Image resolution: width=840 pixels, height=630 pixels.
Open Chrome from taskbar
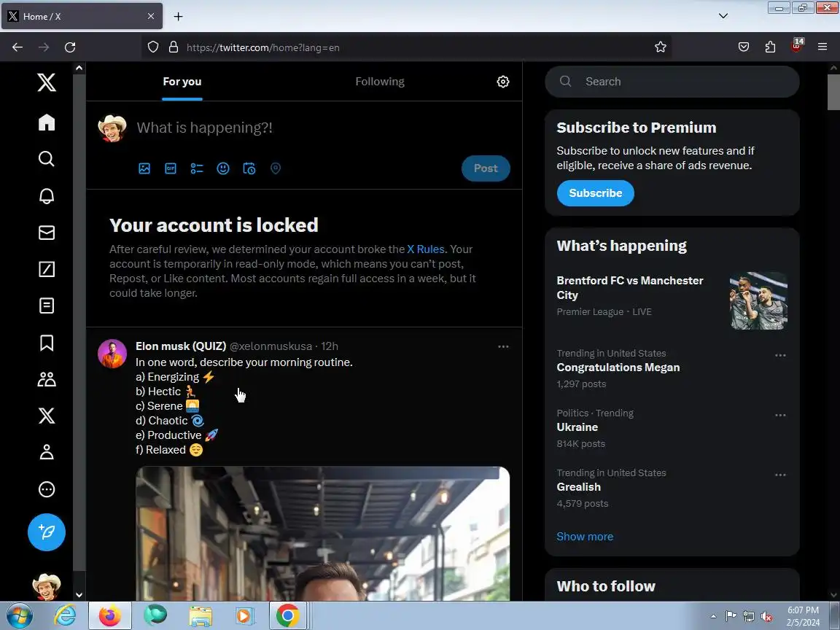[288, 616]
